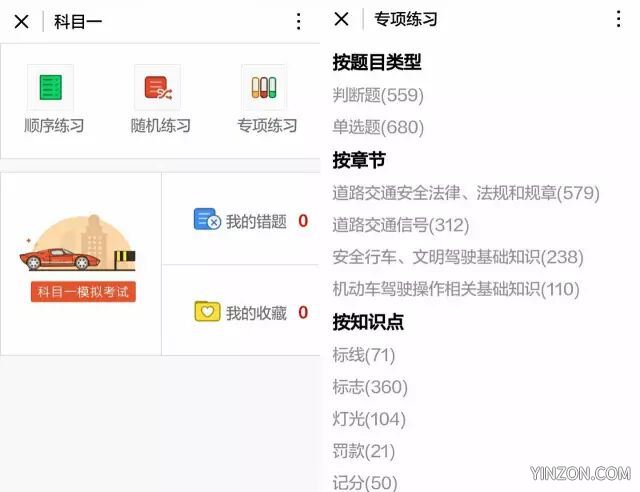
Task: Select the 随机练习 label
Action: click(160, 125)
